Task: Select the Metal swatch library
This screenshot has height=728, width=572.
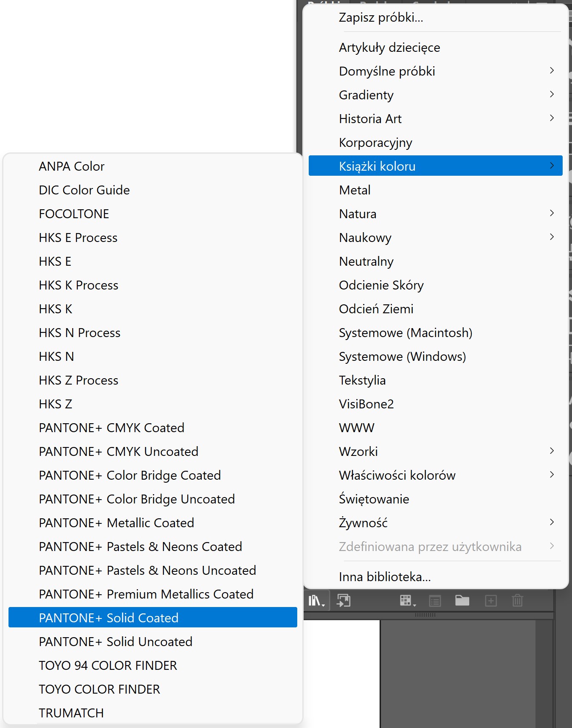Action: pyautogui.click(x=435, y=190)
